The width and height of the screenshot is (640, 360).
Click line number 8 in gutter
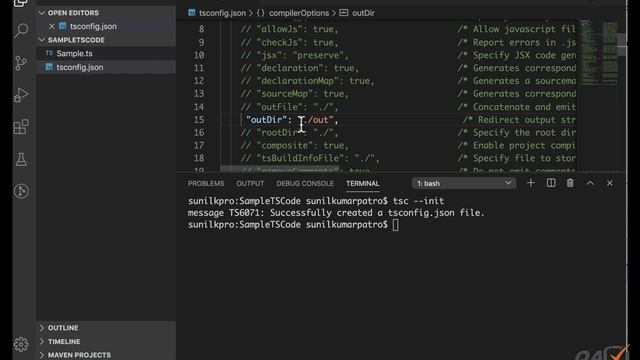tap(201, 29)
